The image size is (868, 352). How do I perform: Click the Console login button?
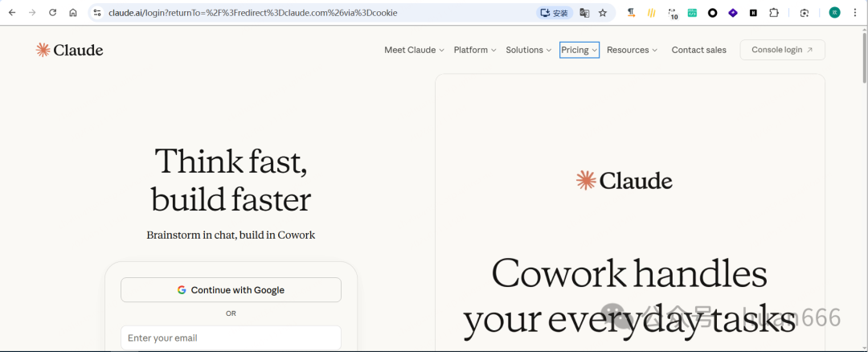[782, 50]
